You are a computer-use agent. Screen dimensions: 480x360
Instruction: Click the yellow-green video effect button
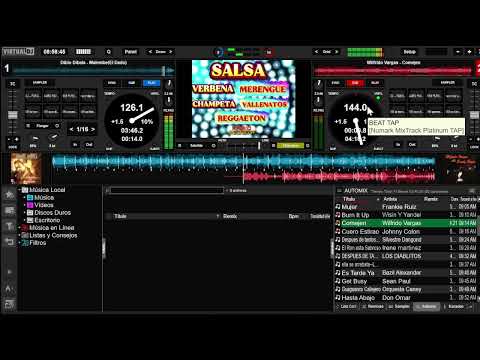pyautogui.click(x=290, y=146)
